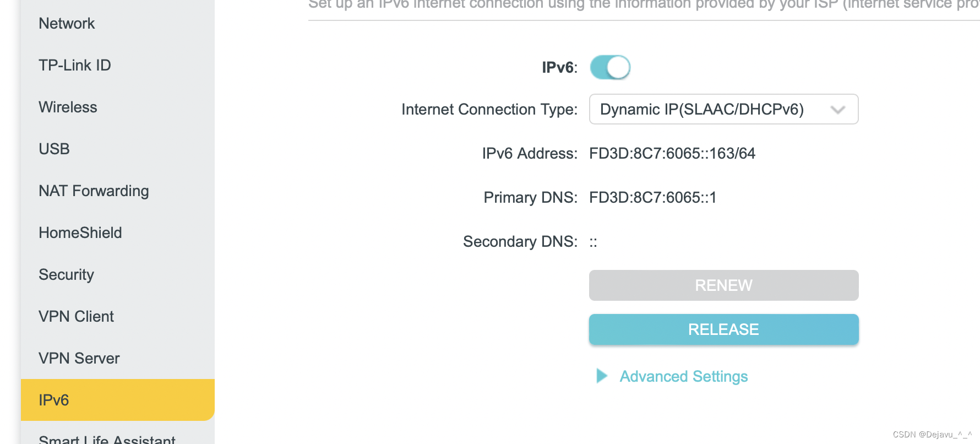Open the USB settings page
This screenshot has width=980, height=444.
53,149
